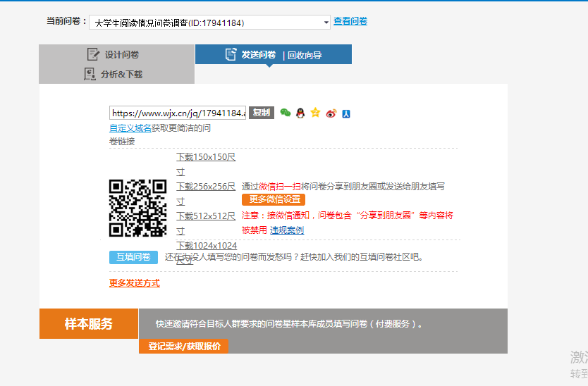Click the questionnaire QR code image
588x386 pixels.
[138, 208]
